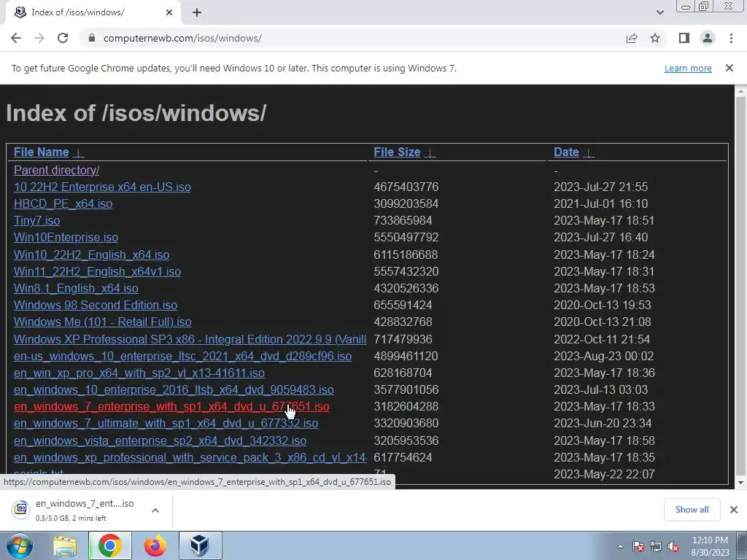
Task: Click date 2023-Aug-23 00:02
Action: coord(603,356)
